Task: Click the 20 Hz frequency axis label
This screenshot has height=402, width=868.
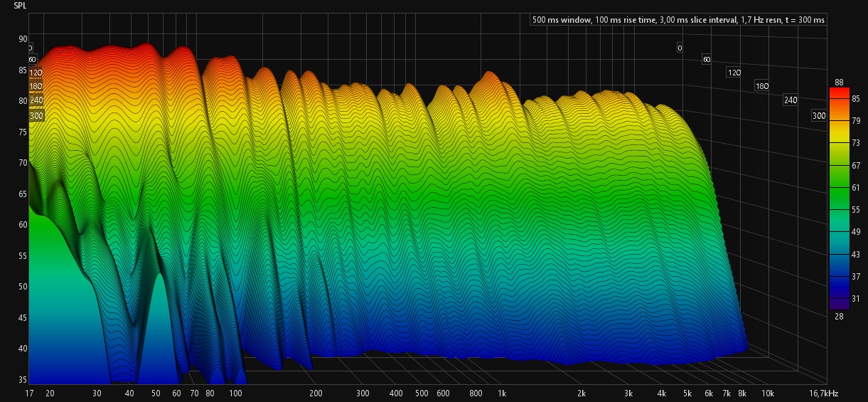Action: pyautogui.click(x=50, y=393)
